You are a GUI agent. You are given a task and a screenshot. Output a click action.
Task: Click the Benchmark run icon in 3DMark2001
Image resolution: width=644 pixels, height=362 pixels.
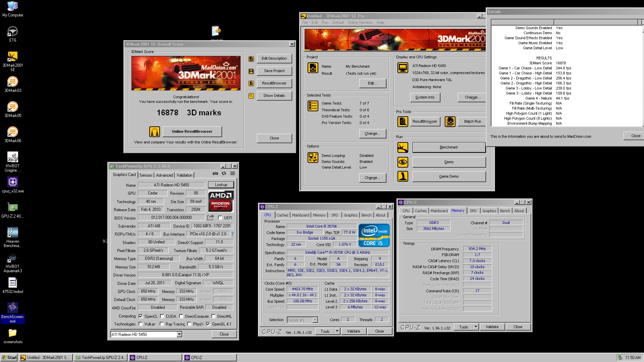pyautogui.click(x=403, y=147)
